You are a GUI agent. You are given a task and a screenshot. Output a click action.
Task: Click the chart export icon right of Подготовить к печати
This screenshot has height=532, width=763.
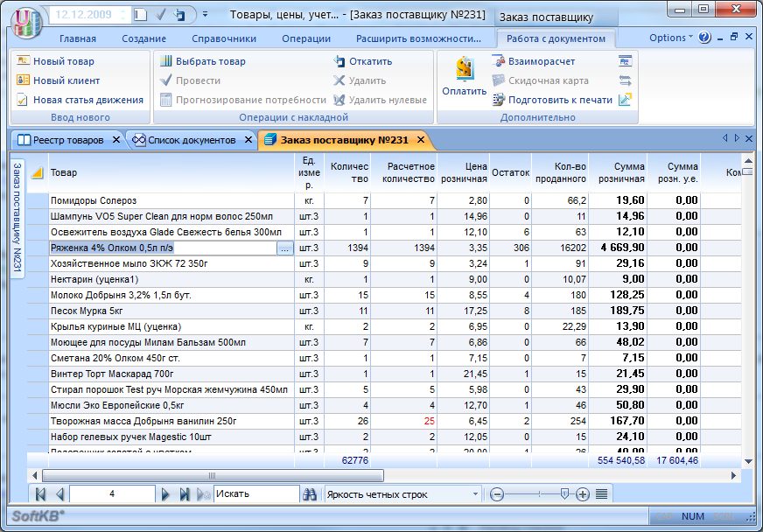tap(626, 100)
